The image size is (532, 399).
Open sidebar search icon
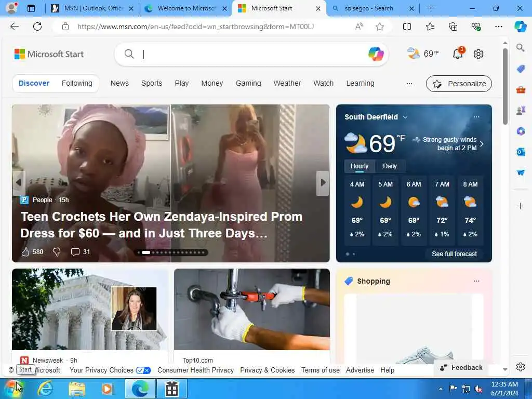521,47
